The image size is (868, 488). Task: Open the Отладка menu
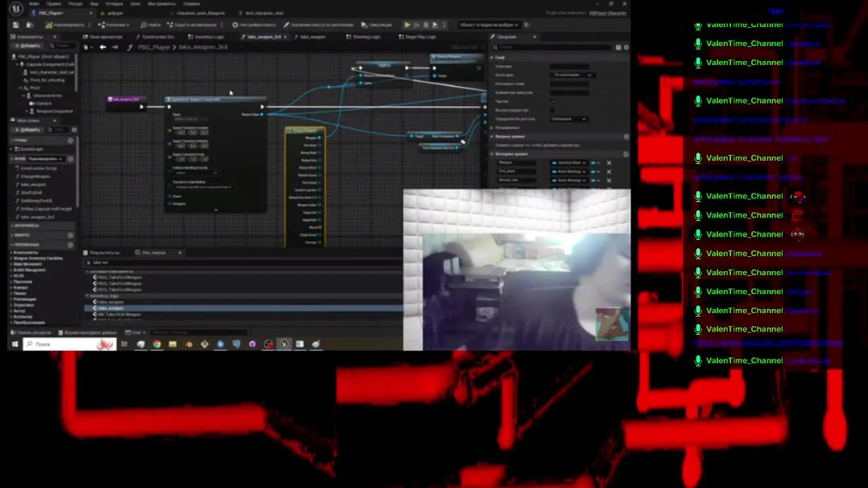115,4
